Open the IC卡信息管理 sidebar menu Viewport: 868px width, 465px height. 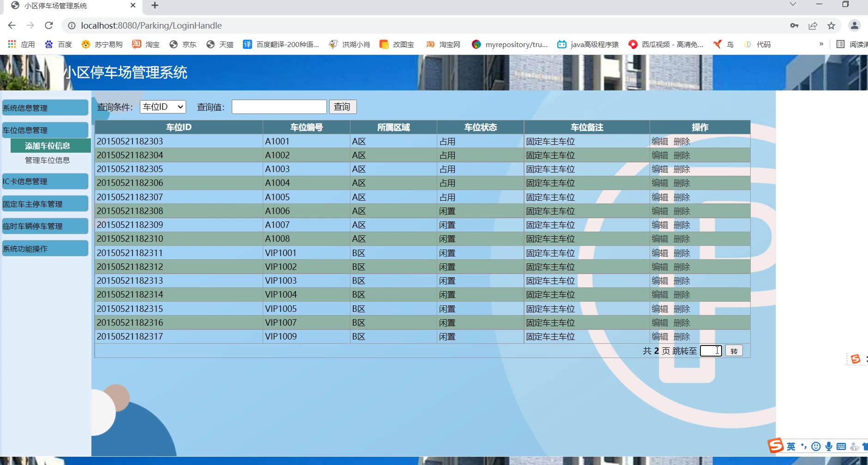pyautogui.click(x=45, y=181)
